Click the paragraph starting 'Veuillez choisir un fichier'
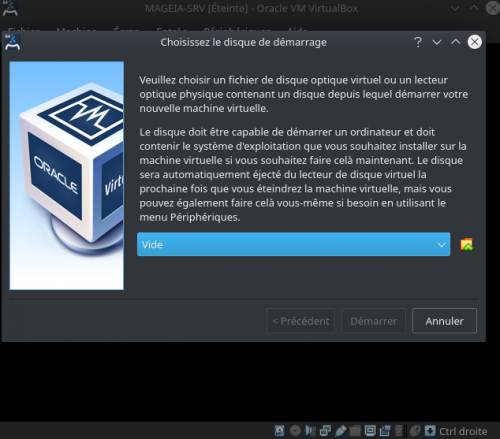 [304, 94]
